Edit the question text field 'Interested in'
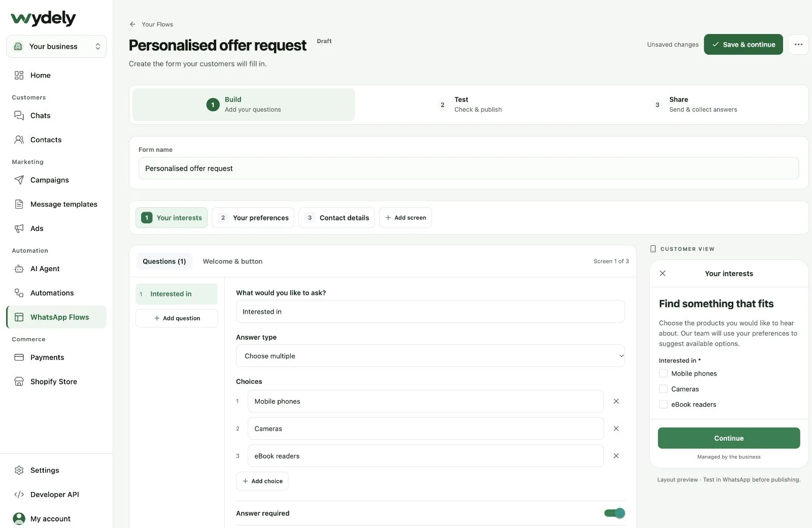The width and height of the screenshot is (812, 528). [430, 312]
